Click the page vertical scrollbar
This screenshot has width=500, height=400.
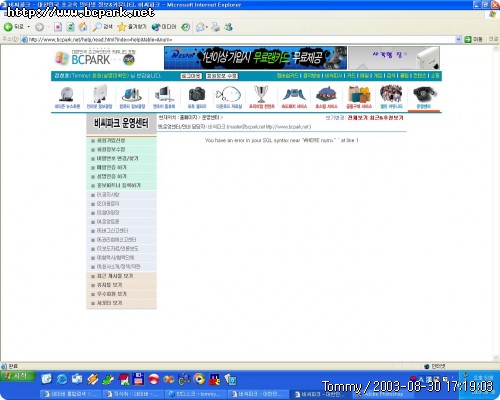496,203
